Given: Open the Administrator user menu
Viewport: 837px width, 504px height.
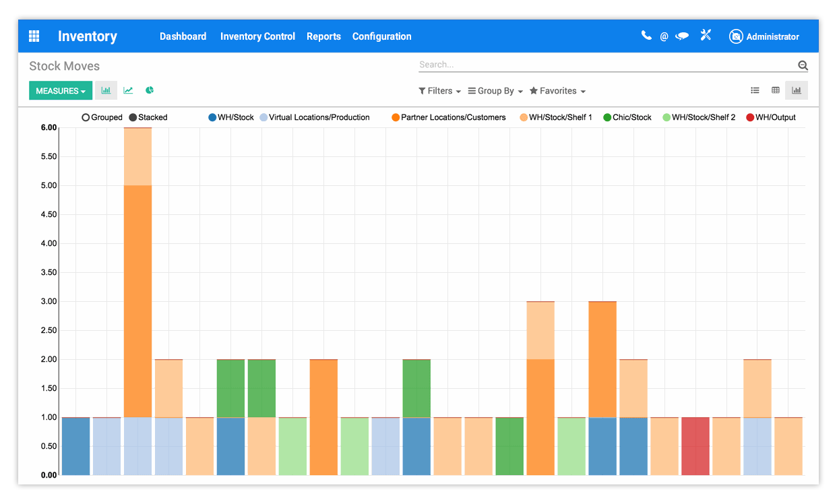Looking at the screenshot, I should tap(764, 36).
